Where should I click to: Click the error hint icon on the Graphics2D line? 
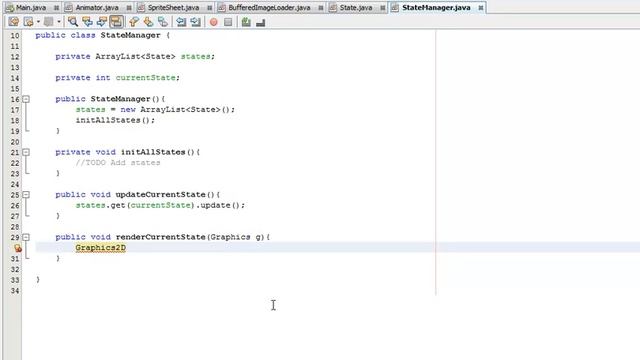(x=18, y=248)
